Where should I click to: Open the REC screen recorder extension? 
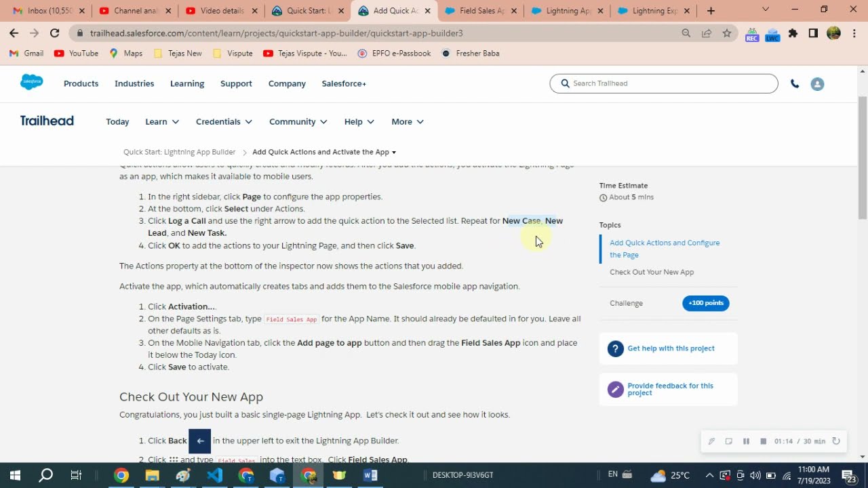(x=751, y=34)
